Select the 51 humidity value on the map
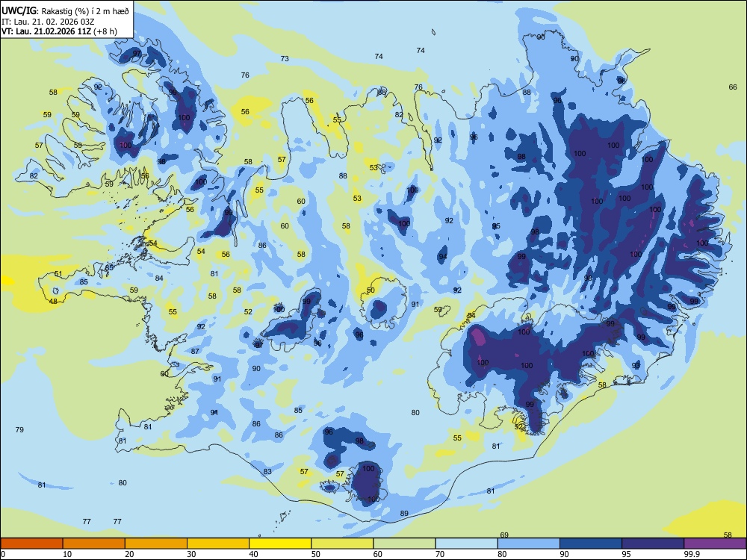This screenshot has width=747, height=560. [x=58, y=274]
